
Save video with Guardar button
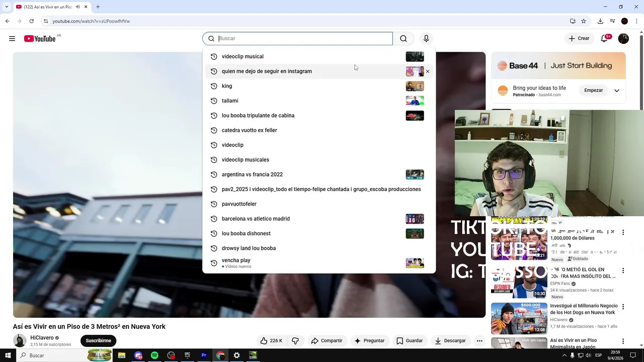point(409,341)
